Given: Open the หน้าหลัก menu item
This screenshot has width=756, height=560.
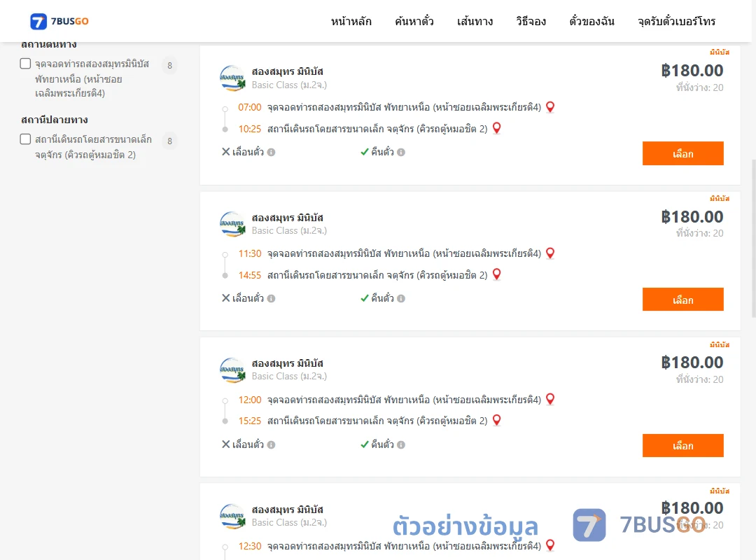Looking at the screenshot, I should [351, 21].
